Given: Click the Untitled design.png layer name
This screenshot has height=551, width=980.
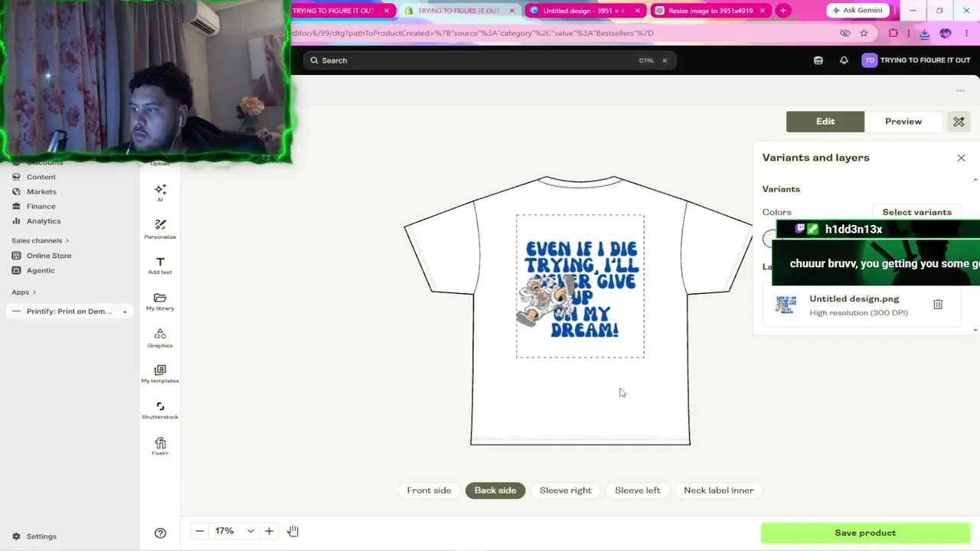Looking at the screenshot, I should 854,299.
